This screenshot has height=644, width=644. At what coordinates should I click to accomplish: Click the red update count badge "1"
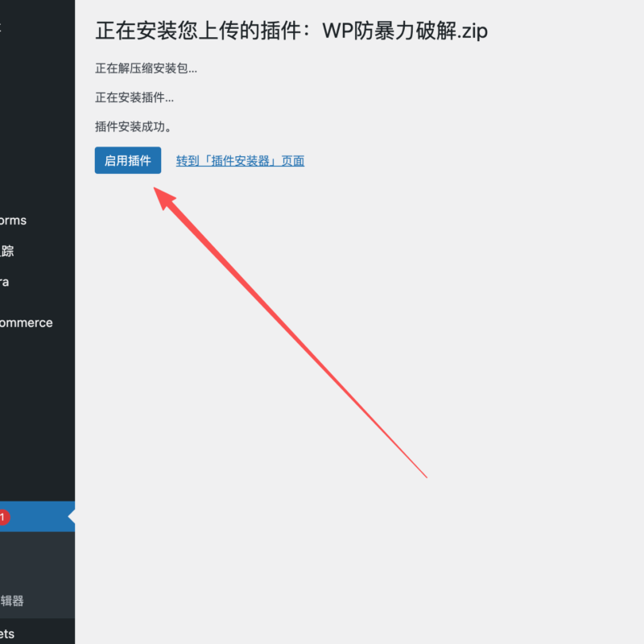click(3, 517)
